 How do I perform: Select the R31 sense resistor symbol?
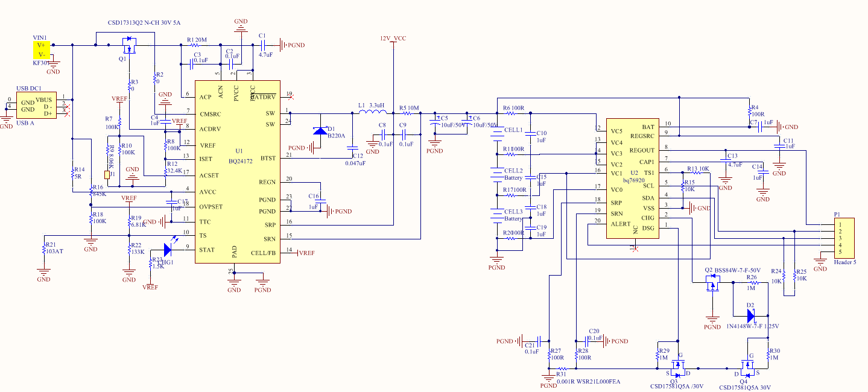(x=562, y=368)
